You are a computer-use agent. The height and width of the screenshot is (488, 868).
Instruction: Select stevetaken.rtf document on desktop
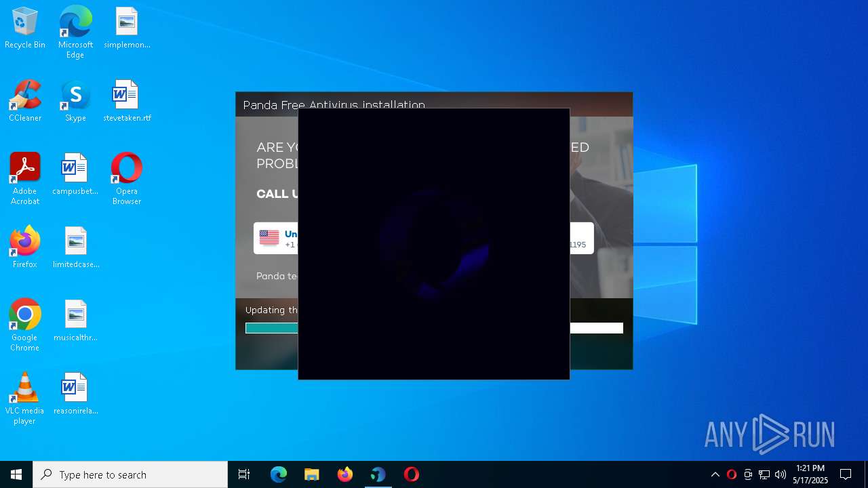(x=127, y=102)
